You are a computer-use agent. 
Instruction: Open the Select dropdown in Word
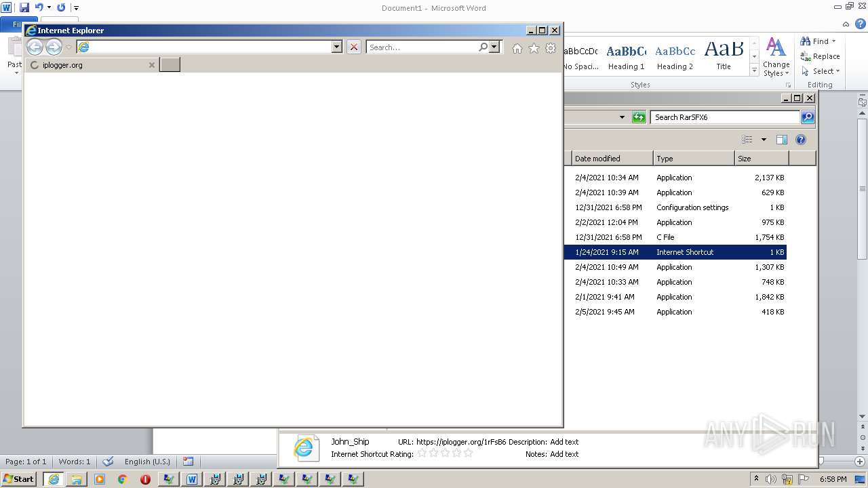click(x=821, y=71)
